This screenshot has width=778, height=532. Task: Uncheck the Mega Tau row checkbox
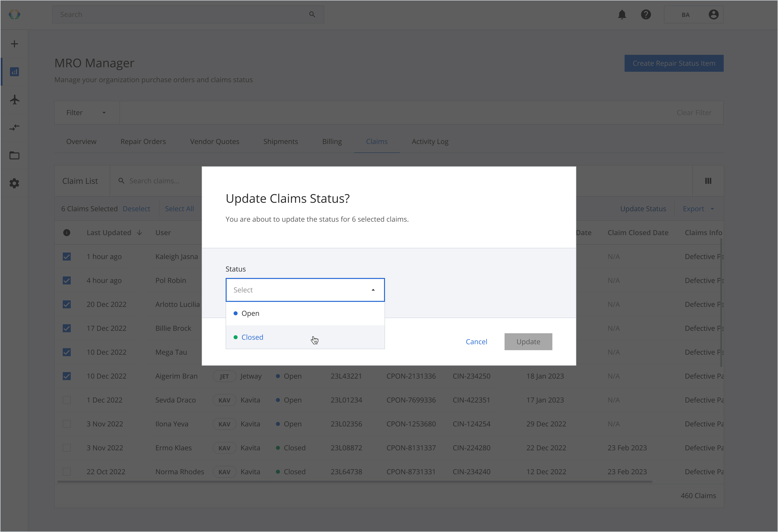(67, 352)
